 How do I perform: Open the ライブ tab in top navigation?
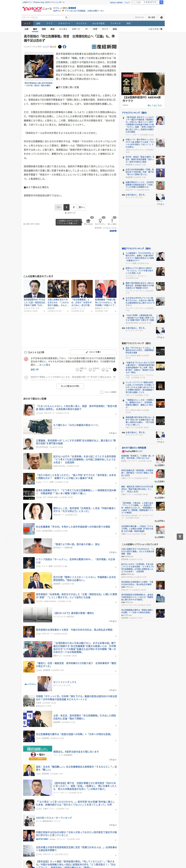pyautogui.click(x=49, y=24)
